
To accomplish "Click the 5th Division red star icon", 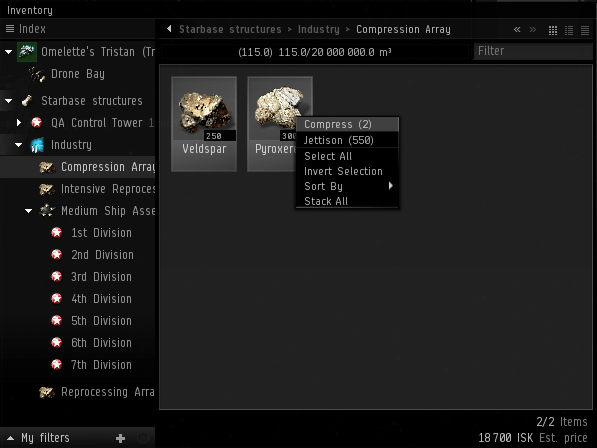I will point(57,320).
